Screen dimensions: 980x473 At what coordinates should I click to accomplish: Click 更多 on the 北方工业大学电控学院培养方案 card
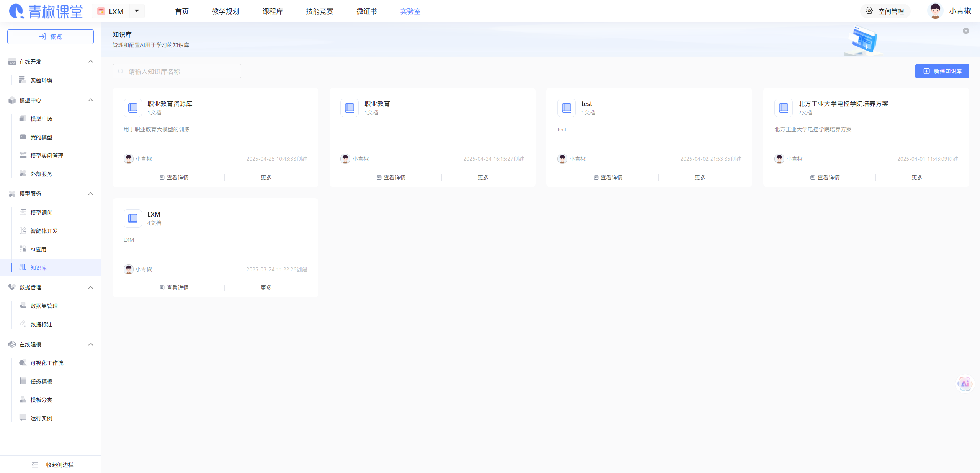[x=917, y=178]
